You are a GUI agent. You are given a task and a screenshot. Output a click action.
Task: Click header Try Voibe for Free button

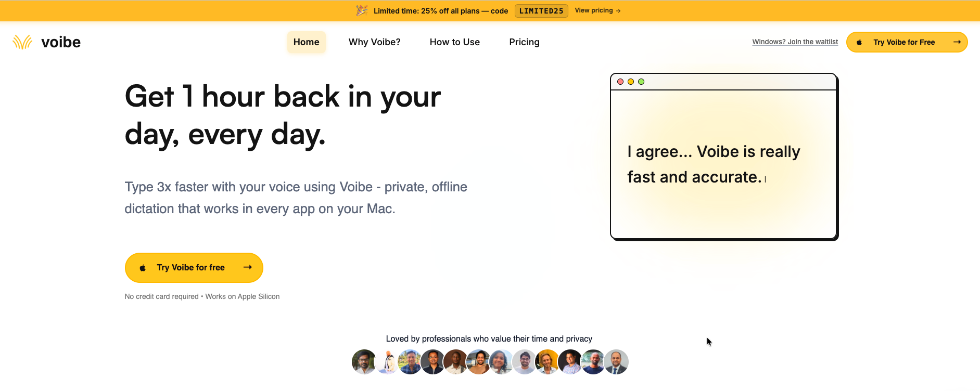(x=907, y=42)
